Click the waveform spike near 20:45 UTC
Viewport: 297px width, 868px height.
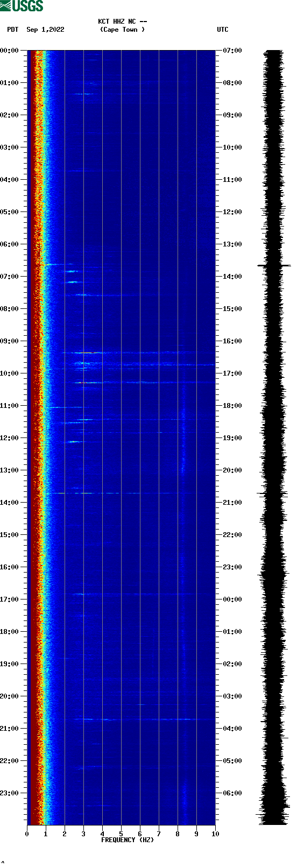click(273, 493)
